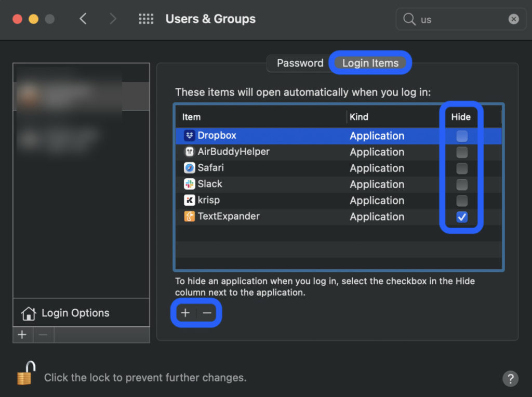Screen dimensions: 532x397
Task: Toggle the Hide checkbox for Slack
Action: [x=461, y=184]
